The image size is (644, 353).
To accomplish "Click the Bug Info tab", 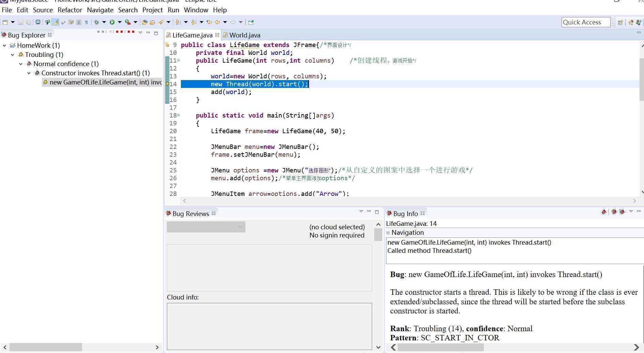I will point(405,214).
